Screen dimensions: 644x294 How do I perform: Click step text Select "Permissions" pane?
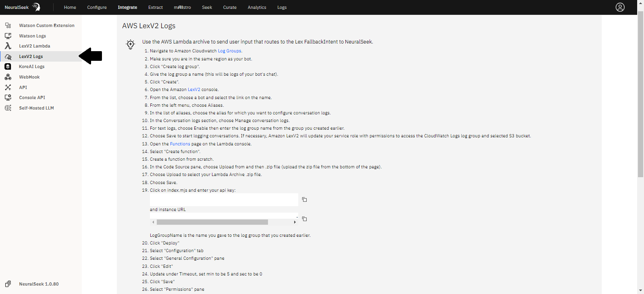pos(177,289)
